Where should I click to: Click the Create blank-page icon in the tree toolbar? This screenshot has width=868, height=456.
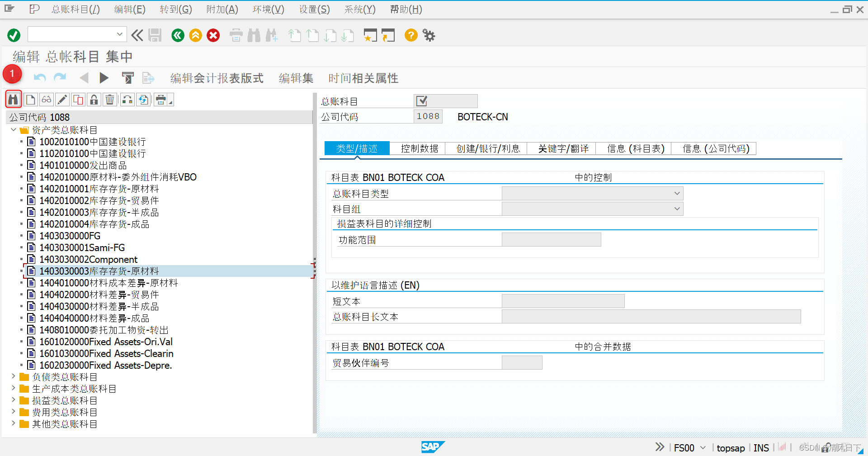[x=30, y=100]
